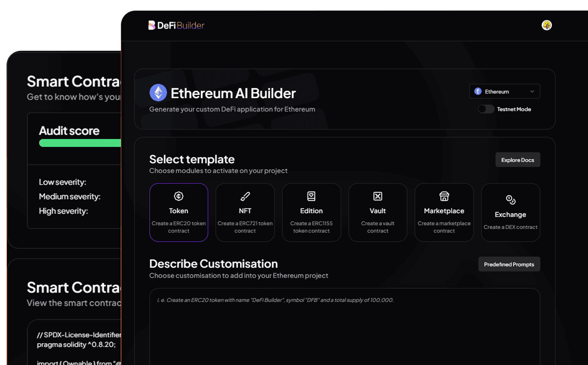The height and width of the screenshot is (365, 588).
Task: Click 'Choose customisation to add into your Ethereum project'
Action: click(238, 275)
